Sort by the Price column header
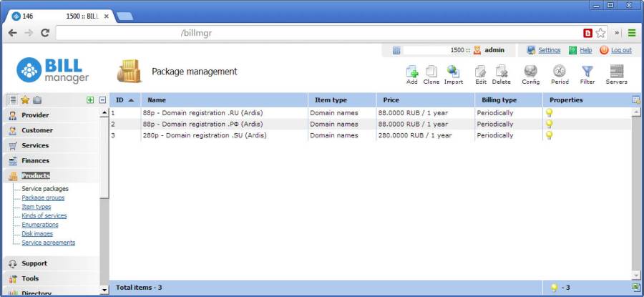644x297 pixels. tap(425, 100)
